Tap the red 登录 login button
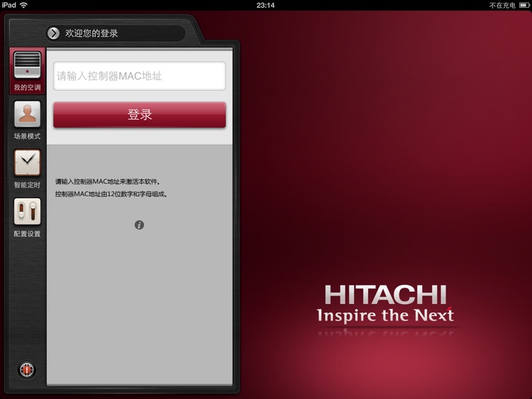The image size is (532, 399). point(140,115)
